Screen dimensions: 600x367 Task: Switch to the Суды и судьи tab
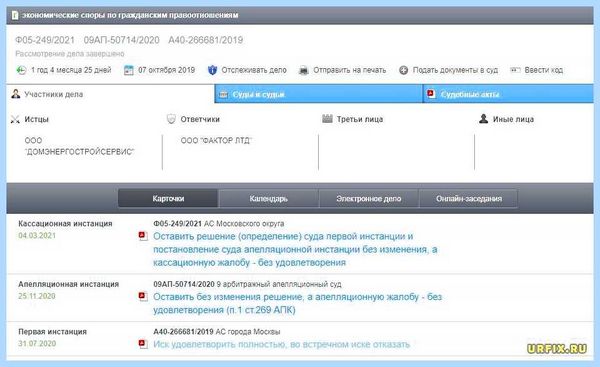(x=318, y=94)
